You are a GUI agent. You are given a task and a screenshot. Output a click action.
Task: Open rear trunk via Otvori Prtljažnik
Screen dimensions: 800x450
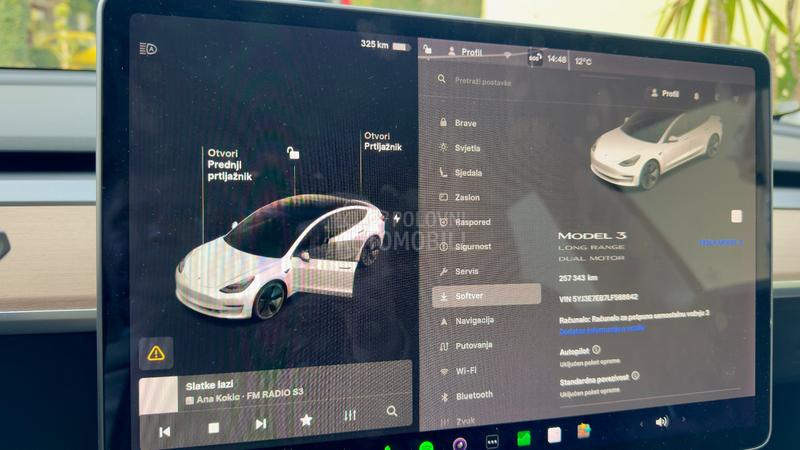pos(383,141)
